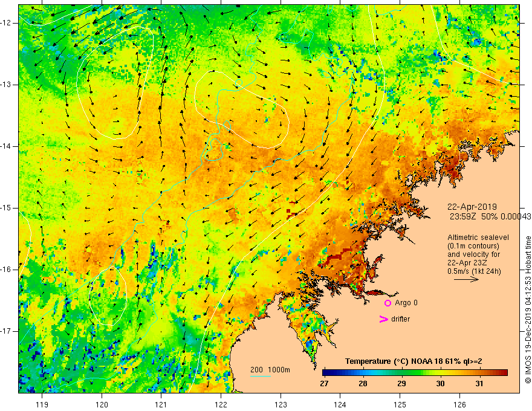The height and width of the screenshot is (411, 532).
Task: Click latitude axis label -17
Action: [7, 331]
